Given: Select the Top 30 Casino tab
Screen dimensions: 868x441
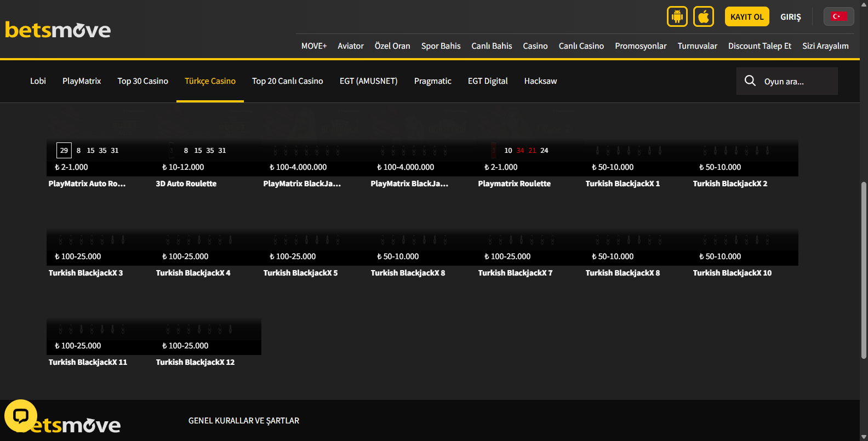Looking at the screenshot, I should click(142, 81).
